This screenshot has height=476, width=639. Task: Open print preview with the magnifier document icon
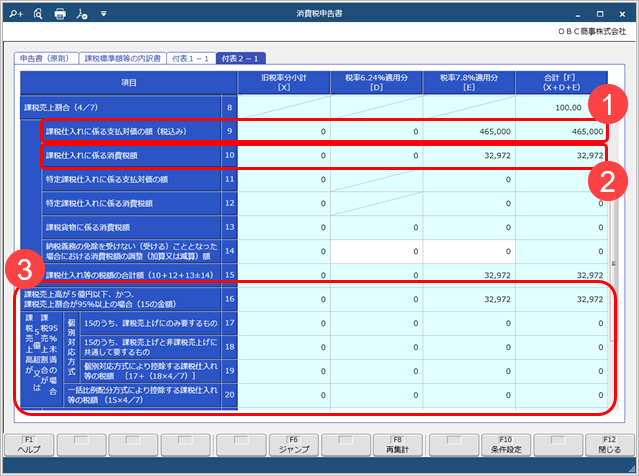coord(38,14)
